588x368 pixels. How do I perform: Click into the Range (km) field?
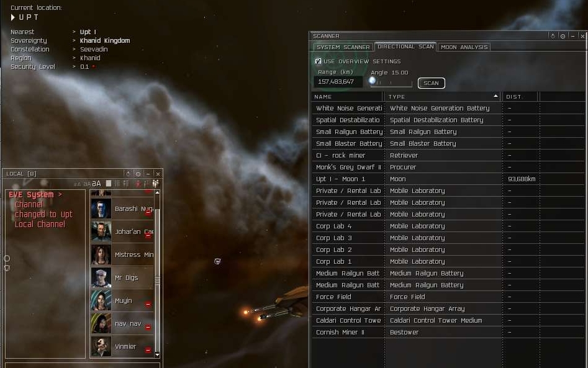pos(338,82)
